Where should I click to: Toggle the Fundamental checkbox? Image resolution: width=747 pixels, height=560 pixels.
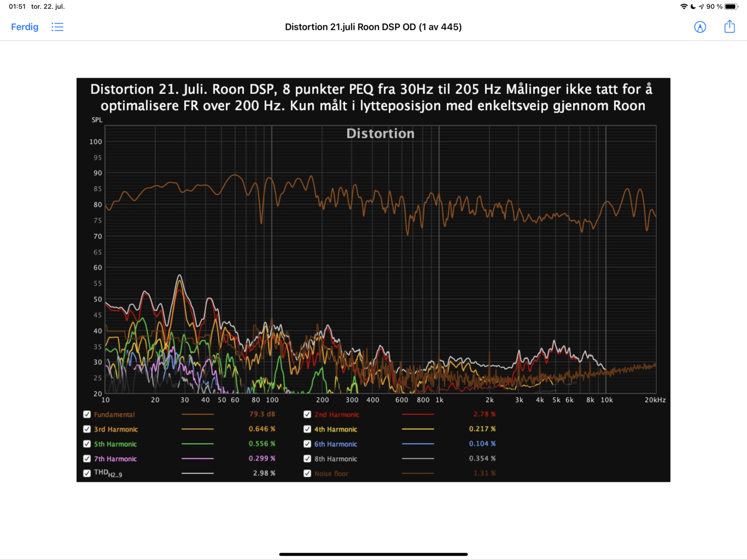pos(87,414)
